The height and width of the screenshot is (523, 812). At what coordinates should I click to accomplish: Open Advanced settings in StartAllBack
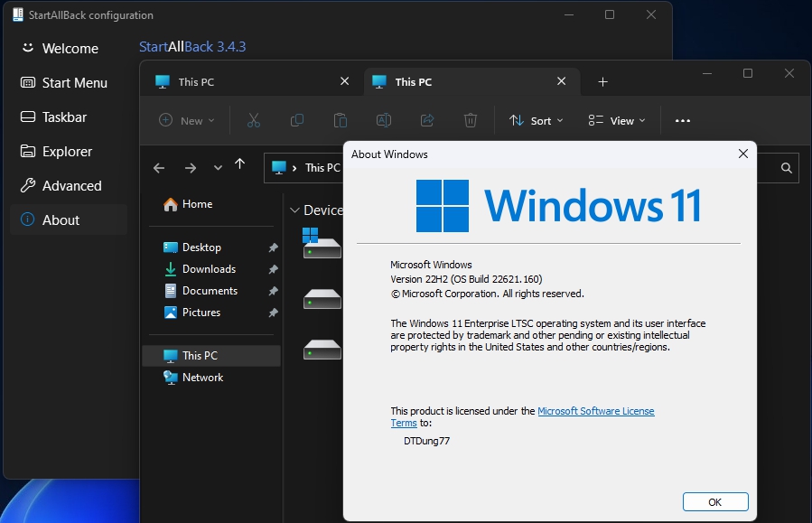point(69,185)
